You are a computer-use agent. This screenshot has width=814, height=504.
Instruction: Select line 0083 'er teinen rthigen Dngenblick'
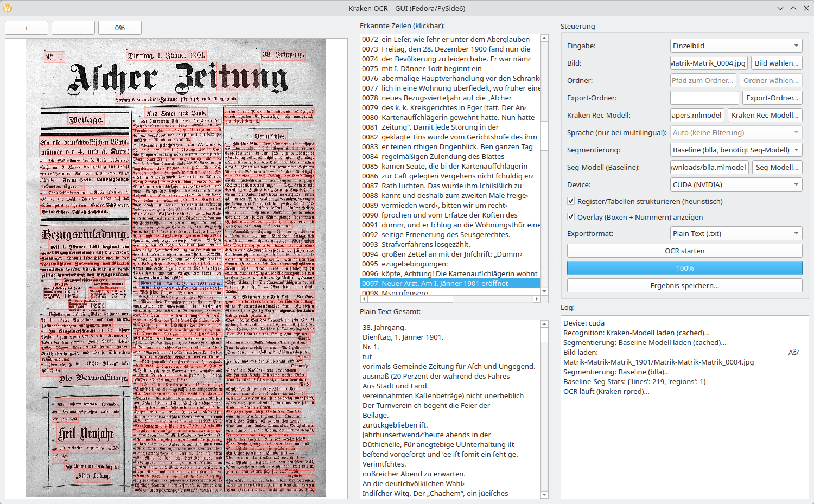tap(450, 146)
